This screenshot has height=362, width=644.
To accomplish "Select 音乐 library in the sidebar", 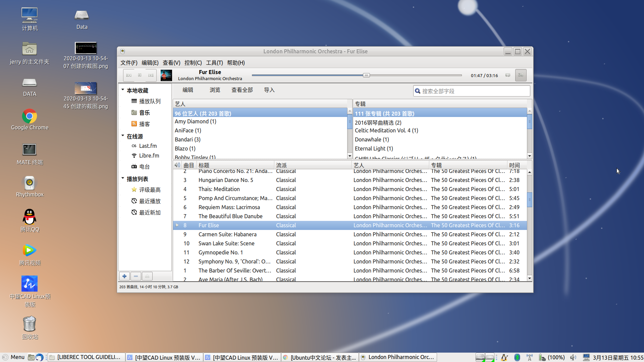I will (141, 113).
